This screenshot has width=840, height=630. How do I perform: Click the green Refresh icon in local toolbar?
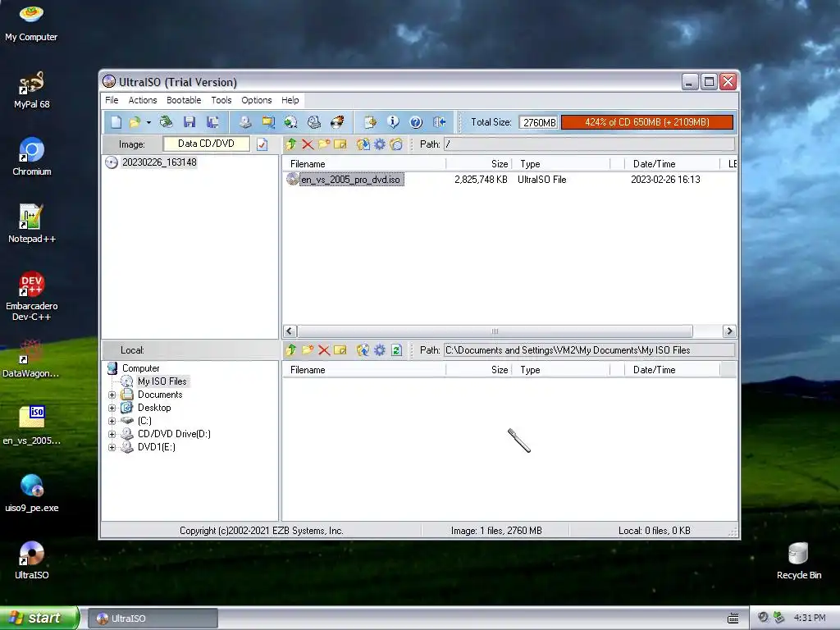(396, 350)
